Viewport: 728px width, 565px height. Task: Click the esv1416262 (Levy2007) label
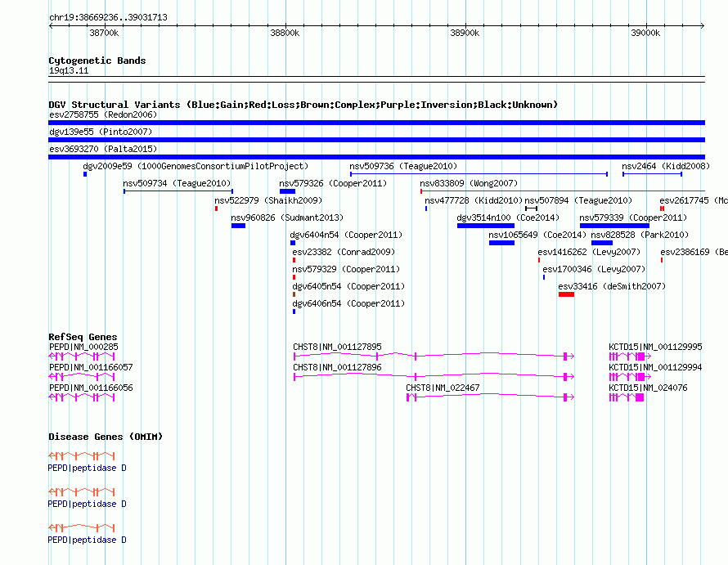(x=589, y=252)
